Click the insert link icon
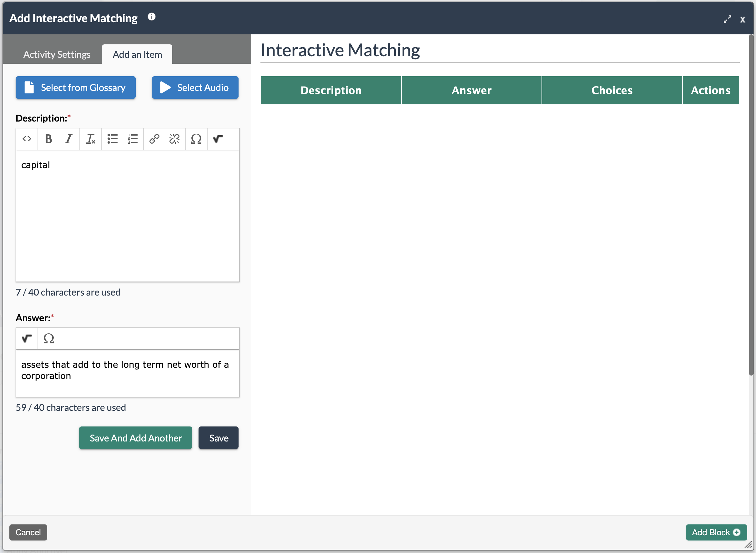 [154, 139]
